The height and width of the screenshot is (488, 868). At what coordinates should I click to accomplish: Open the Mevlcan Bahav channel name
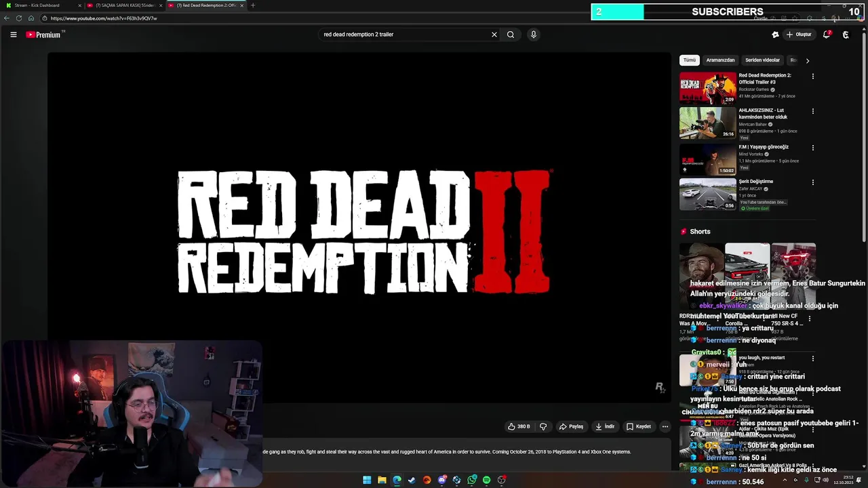[753, 124]
